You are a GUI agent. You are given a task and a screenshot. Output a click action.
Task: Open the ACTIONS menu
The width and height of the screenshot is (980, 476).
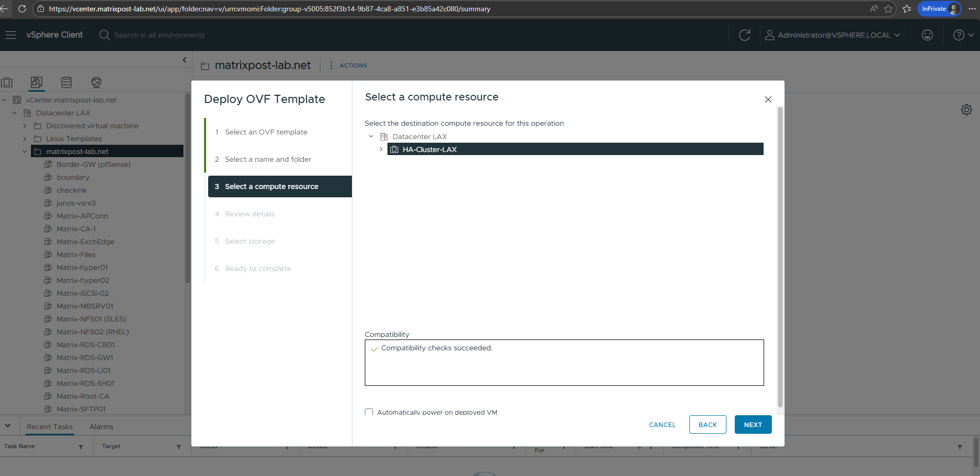pyautogui.click(x=348, y=65)
